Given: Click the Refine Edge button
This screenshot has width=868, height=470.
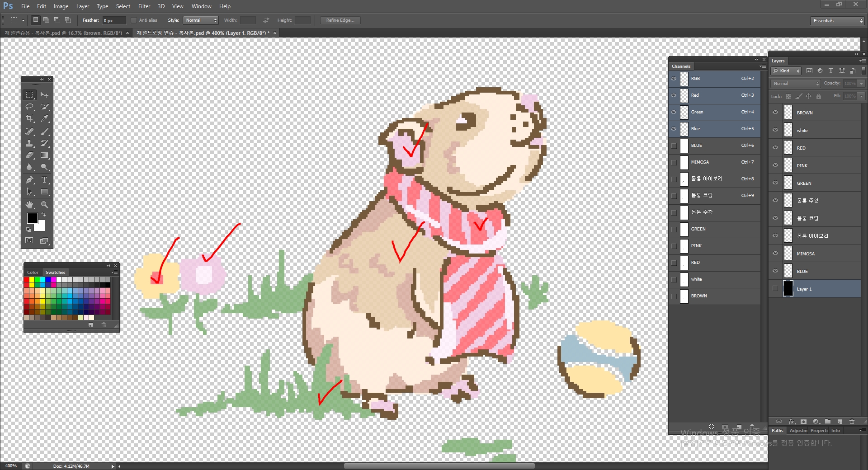Looking at the screenshot, I should coord(340,20).
